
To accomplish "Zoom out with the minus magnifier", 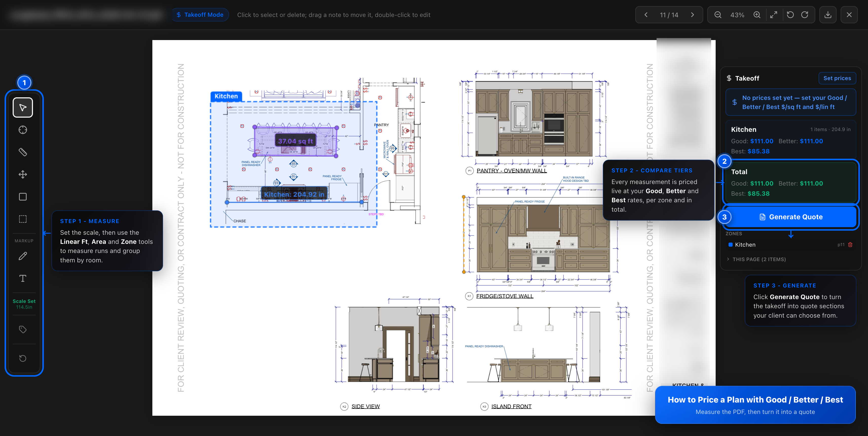I will 718,15.
